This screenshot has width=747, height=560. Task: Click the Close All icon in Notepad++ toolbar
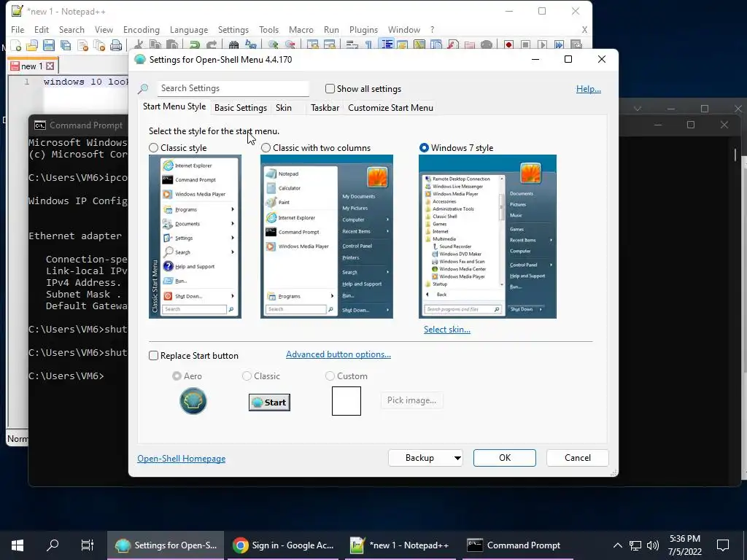(x=99, y=45)
